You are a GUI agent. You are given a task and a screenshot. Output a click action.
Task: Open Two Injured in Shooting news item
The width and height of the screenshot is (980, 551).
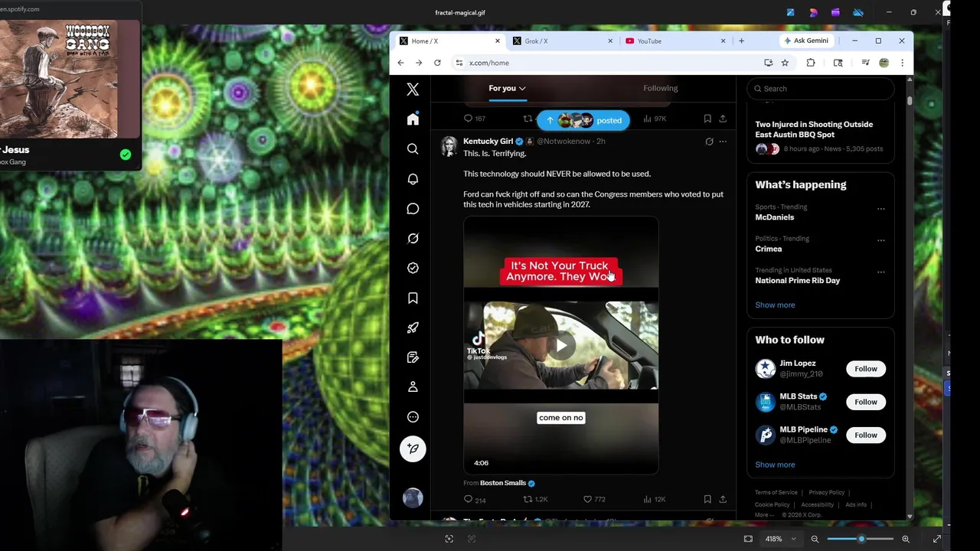click(820, 136)
